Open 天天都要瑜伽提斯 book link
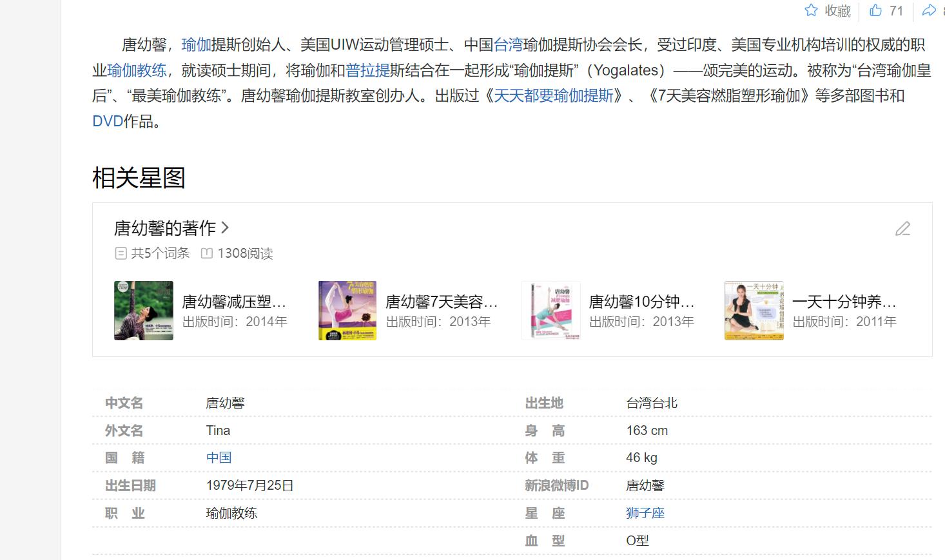The height and width of the screenshot is (560, 945). (554, 95)
